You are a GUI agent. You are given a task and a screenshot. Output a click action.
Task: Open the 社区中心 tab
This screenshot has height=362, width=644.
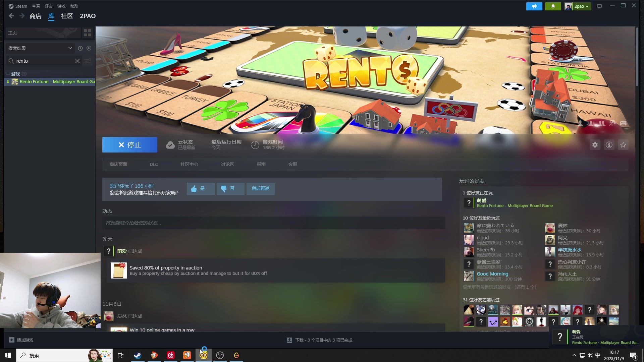(x=190, y=165)
